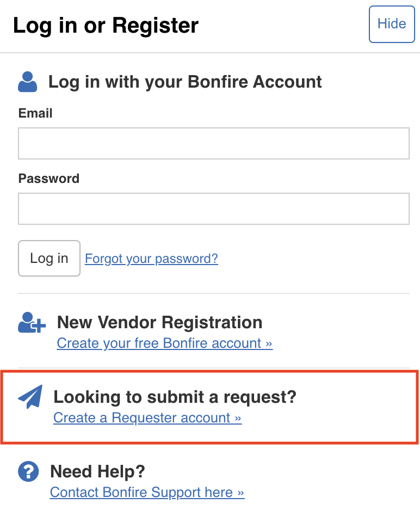Screen dimensions: 420x528
Task: Open Create your free Bonfire account link
Action: (164, 343)
